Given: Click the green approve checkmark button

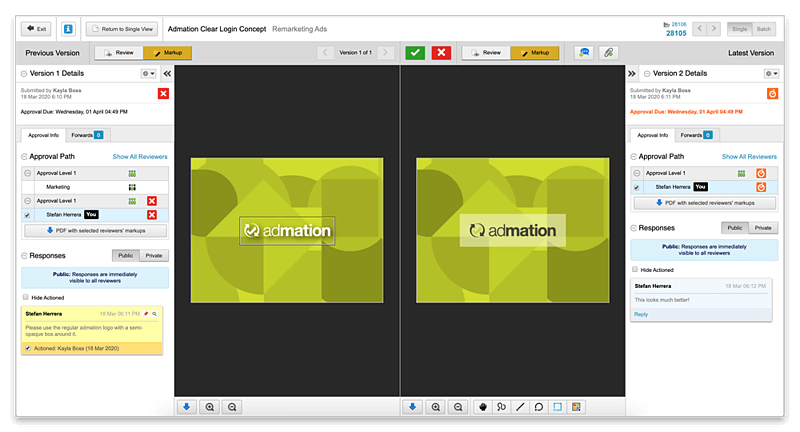Looking at the screenshot, I should click(415, 53).
